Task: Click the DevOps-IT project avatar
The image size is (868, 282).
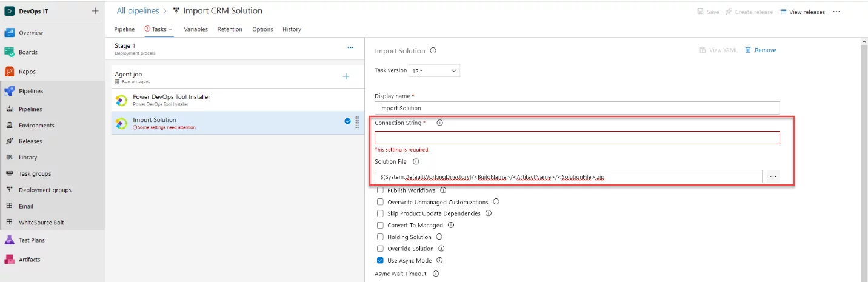Action: (x=9, y=11)
